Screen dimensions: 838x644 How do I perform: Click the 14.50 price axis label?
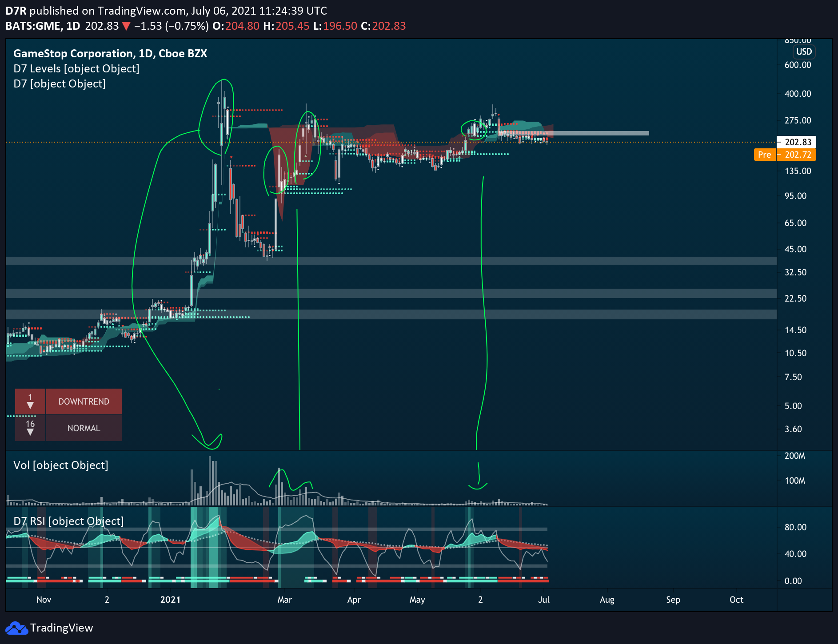[x=795, y=330]
